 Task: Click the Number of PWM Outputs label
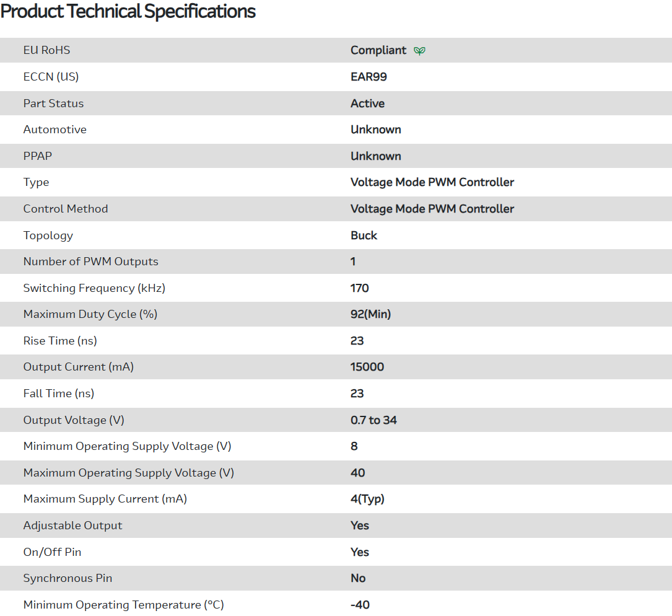tap(90, 262)
